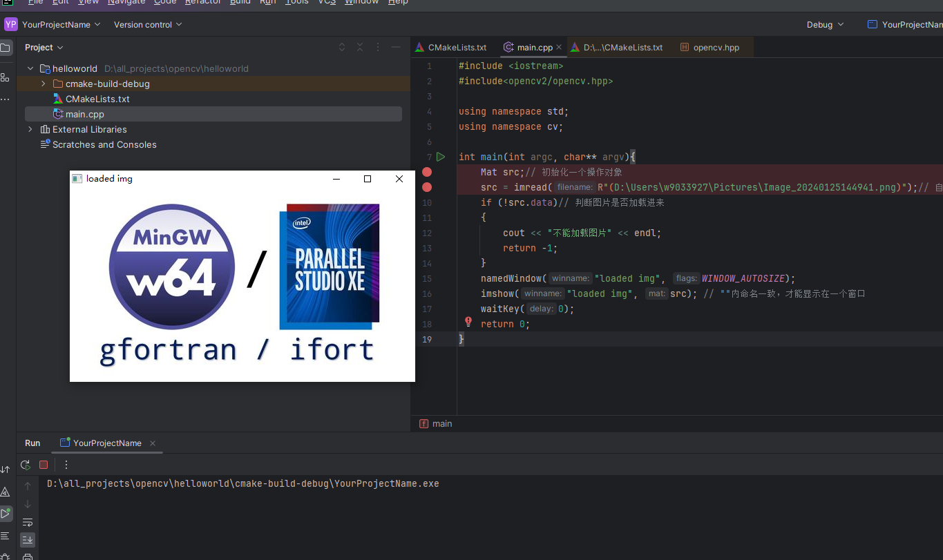Show more tool windows ellipsis in left sidebar

click(x=6, y=99)
